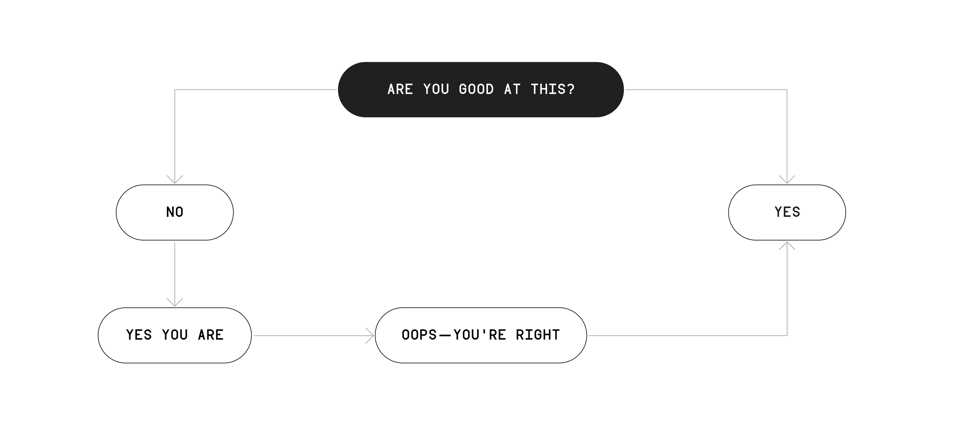Select the line between YES YOU ARE and OOPS
Image resolution: width=980 pixels, height=425 pixels.
pos(313,336)
